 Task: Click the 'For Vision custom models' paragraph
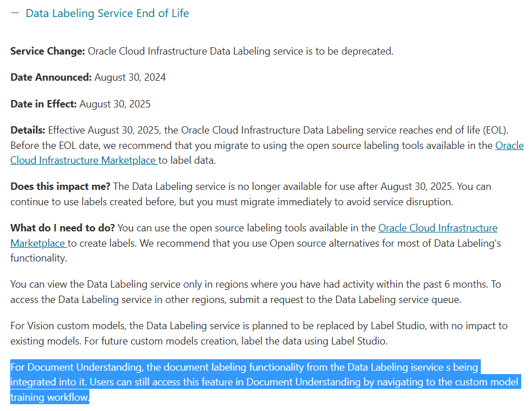pos(259,334)
